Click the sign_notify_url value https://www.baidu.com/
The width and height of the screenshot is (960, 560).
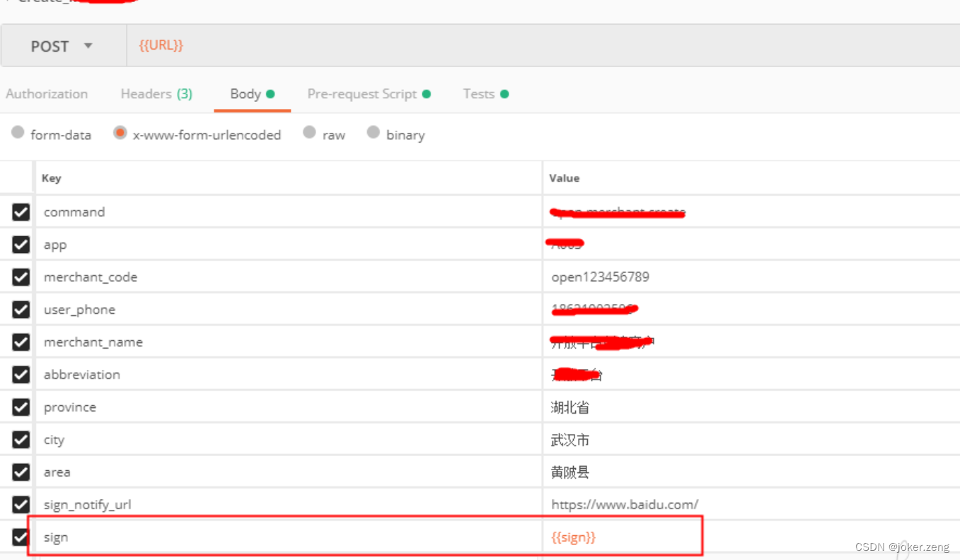625,504
